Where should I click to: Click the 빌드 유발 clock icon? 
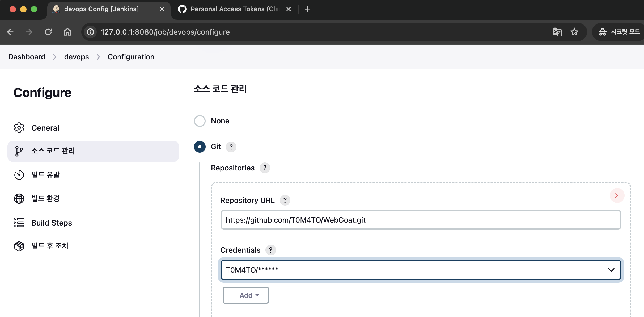pyautogui.click(x=19, y=175)
